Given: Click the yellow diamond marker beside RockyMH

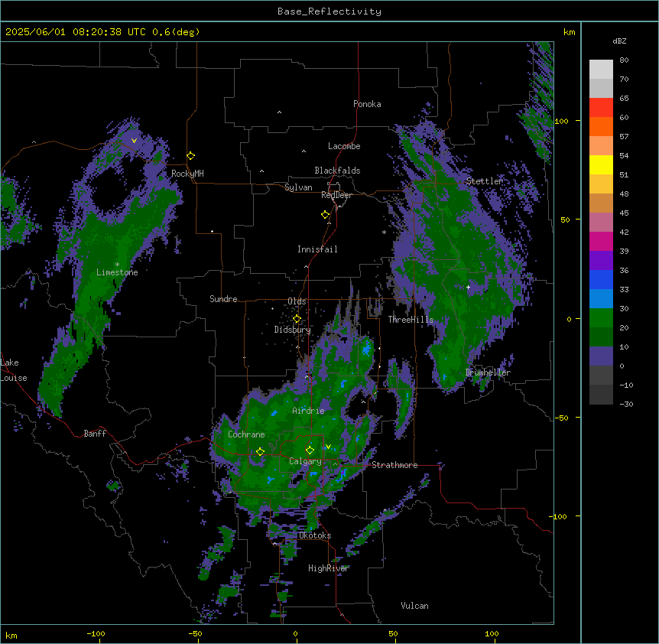Looking at the screenshot, I should (x=191, y=156).
